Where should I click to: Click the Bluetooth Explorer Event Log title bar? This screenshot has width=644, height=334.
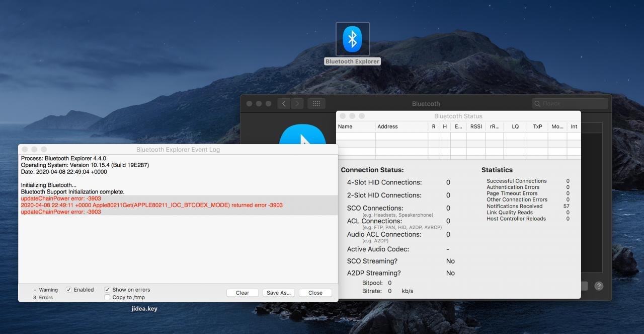coord(178,150)
